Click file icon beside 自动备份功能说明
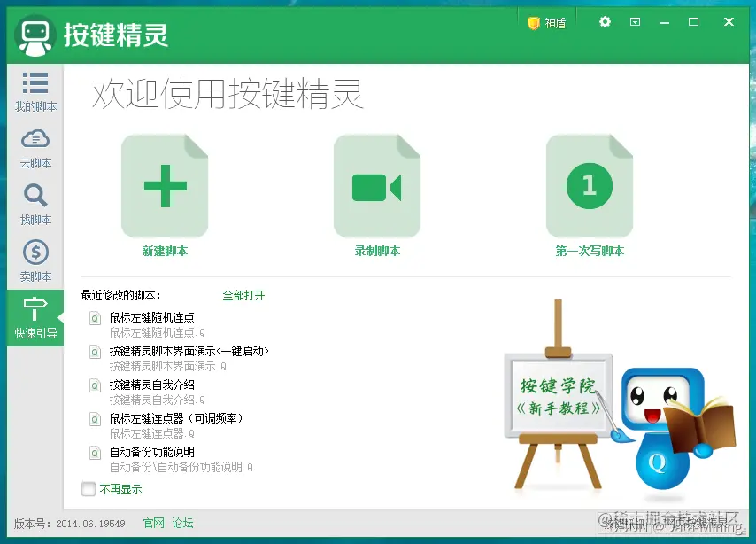This screenshot has width=756, height=544. point(95,453)
